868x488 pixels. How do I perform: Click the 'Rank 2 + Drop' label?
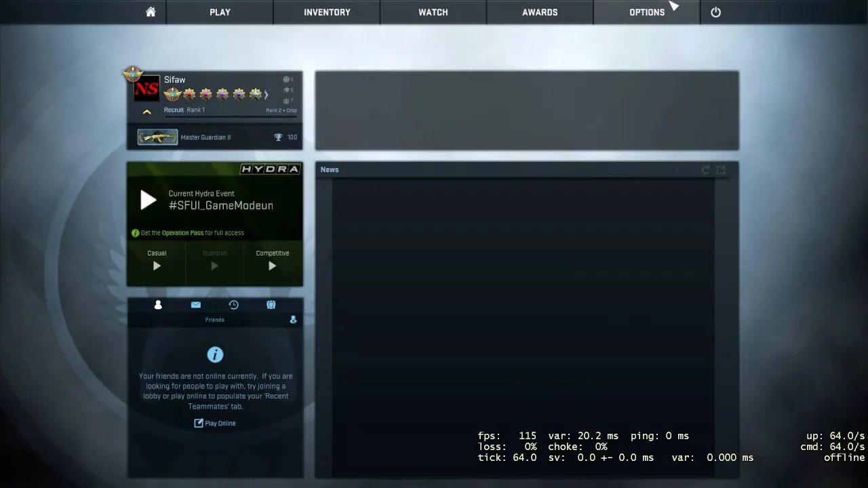pyautogui.click(x=281, y=110)
